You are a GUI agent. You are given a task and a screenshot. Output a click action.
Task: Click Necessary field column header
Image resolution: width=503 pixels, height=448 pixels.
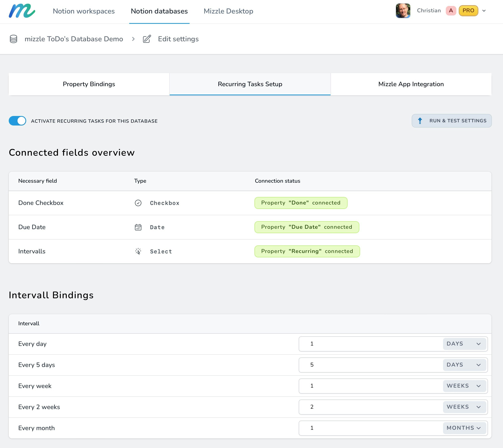tap(37, 181)
